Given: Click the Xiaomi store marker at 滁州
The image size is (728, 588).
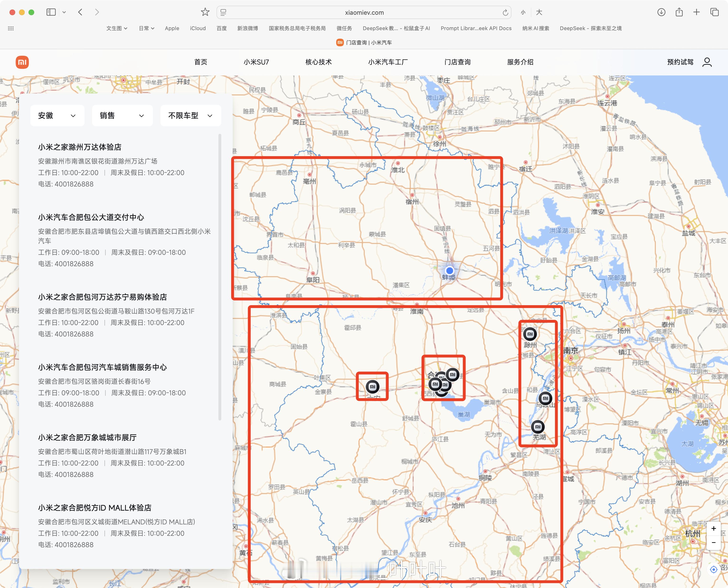Looking at the screenshot, I should pos(530,334).
